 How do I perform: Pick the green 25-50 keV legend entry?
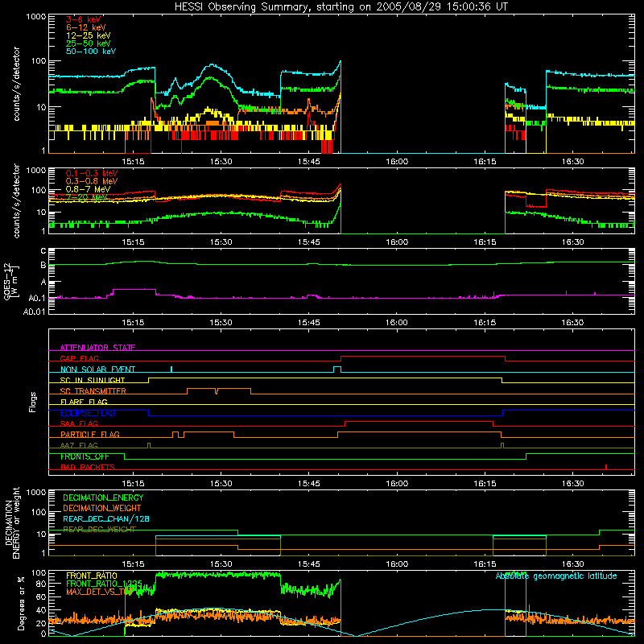pyautogui.click(x=89, y=43)
